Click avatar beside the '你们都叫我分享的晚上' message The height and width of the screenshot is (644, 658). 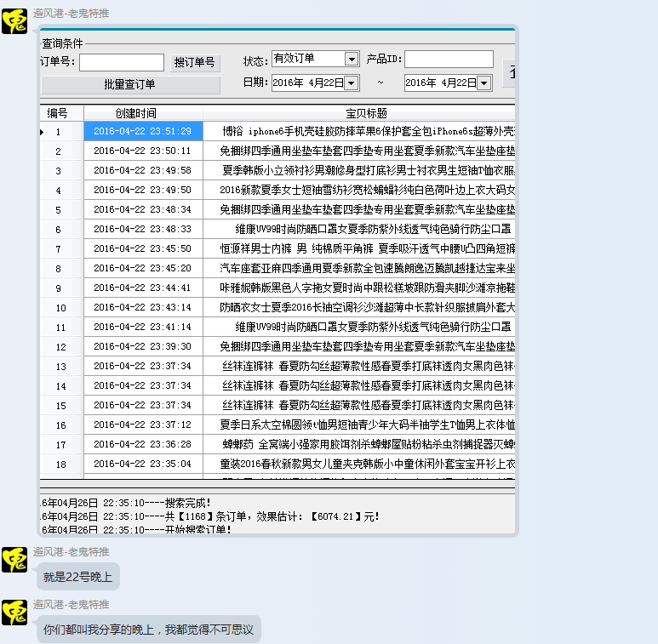14,613
